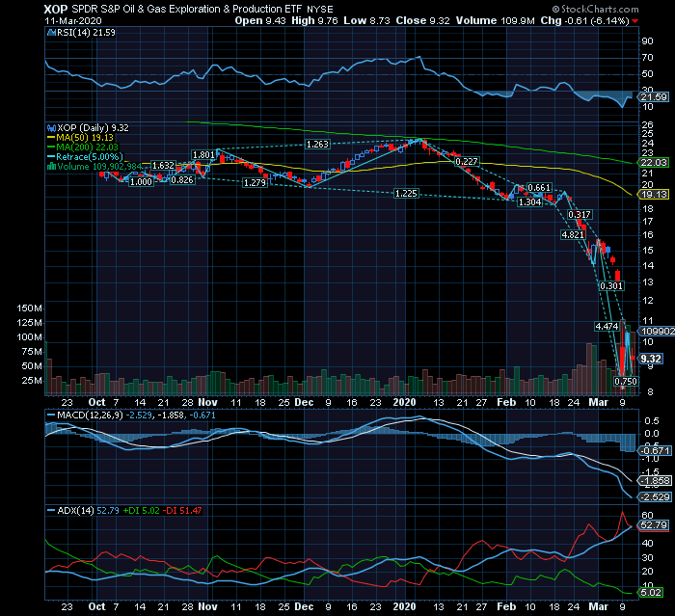675x616 pixels.
Task: Click the Feb label on price-panel axis
Action: point(506,403)
